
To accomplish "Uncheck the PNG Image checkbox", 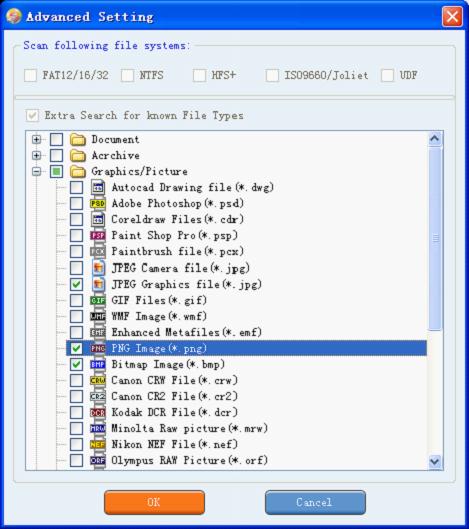I will (77, 349).
